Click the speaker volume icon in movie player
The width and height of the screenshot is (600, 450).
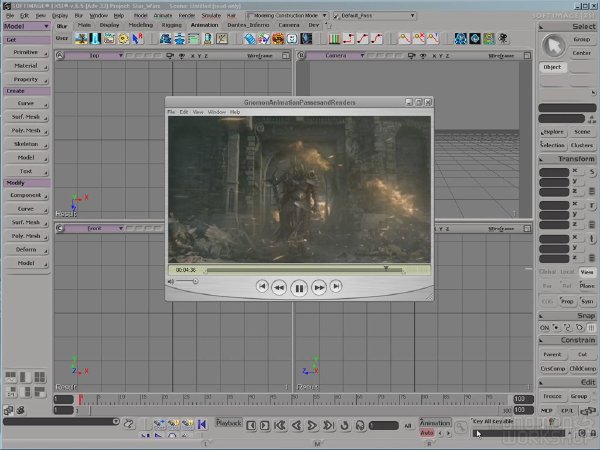point(171,282)
